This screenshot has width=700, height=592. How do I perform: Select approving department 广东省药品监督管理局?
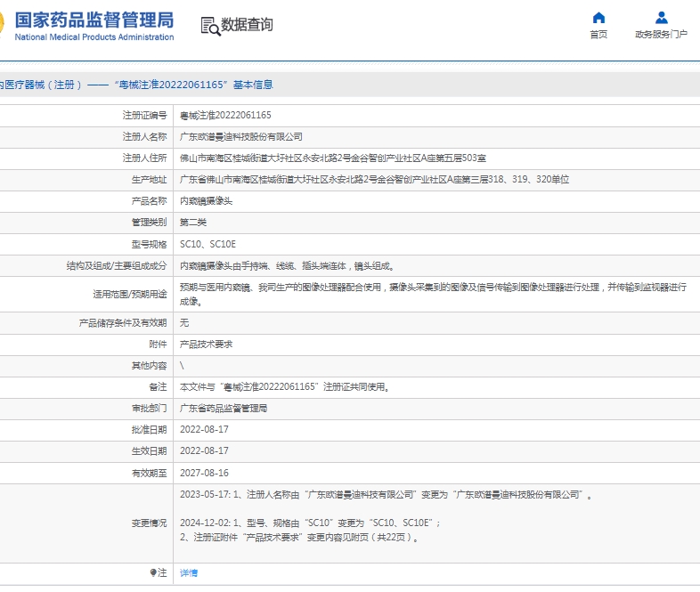[224, 409]
